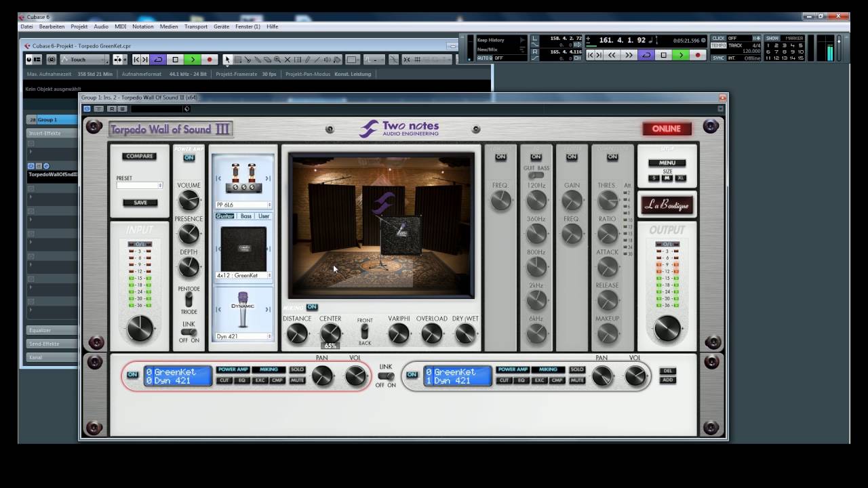Open La Boutique store button

pyautogui.click(x=667, y=205)
